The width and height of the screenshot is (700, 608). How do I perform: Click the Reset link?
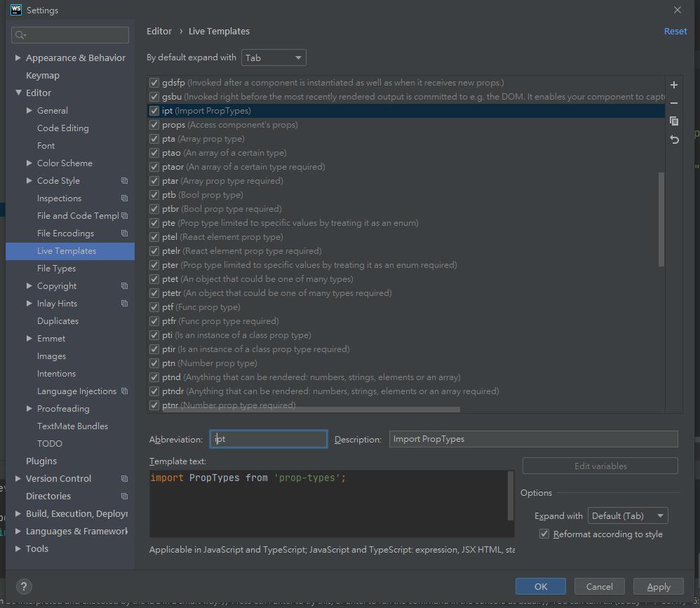(x=675, y=31)
